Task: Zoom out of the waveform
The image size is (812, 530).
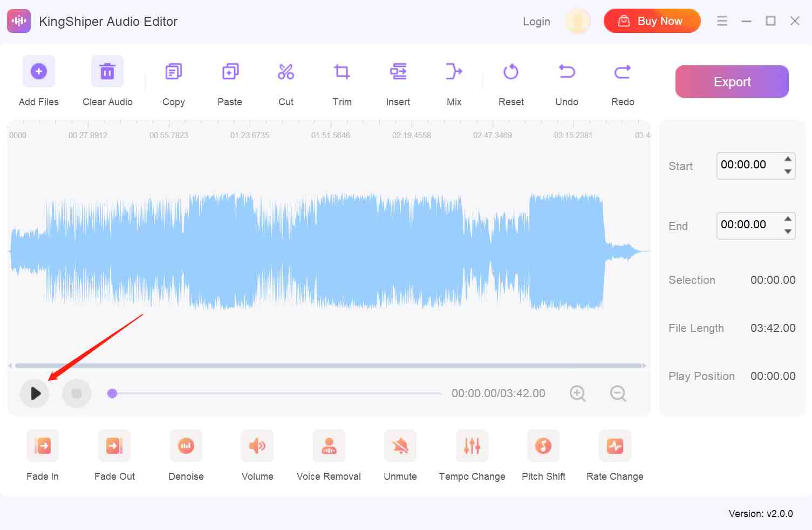Action: (618, 393)
